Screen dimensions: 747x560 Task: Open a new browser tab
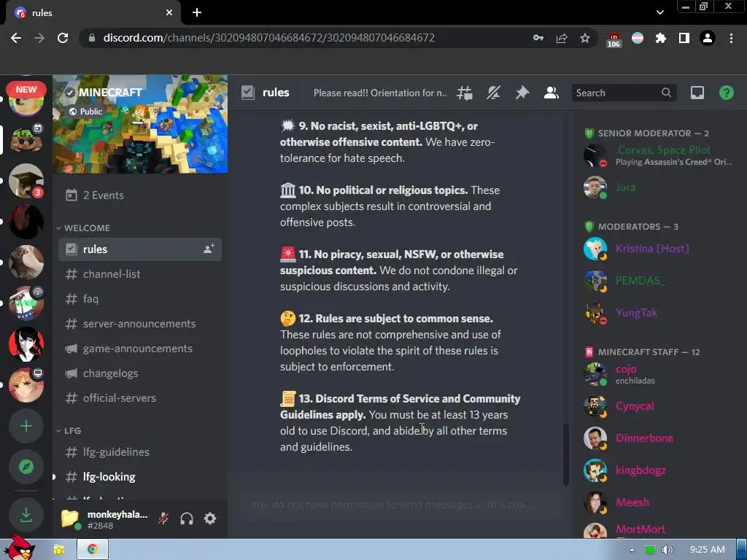[x=197, y=13]
